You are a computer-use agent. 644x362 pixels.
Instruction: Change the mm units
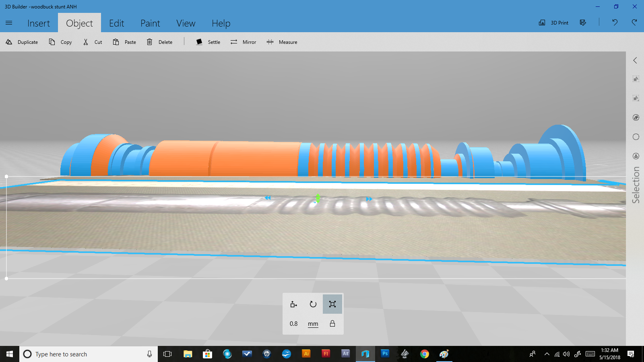tap(313, 324)
